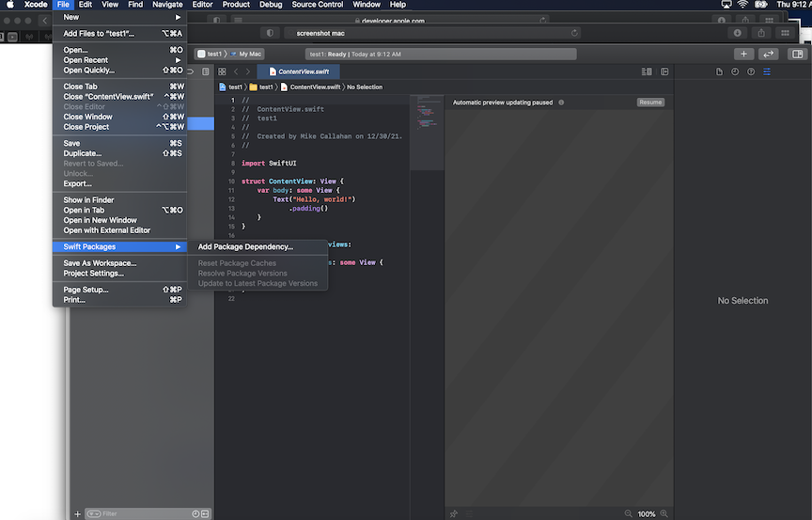
Task: Click the Swift Packages menu item
Action: 119,247
